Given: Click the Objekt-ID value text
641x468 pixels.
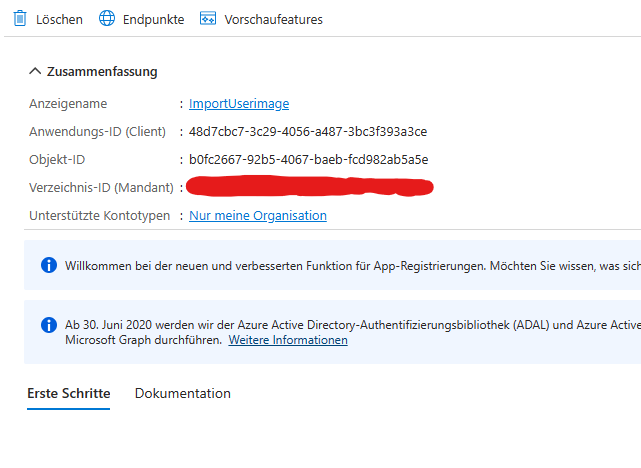Looking at the screenshot, I should click(308, 160).
